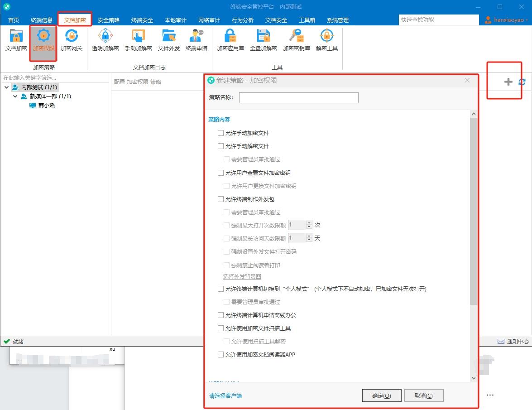Switch to the 安全策略 tab
The image size is (532, 410).
click(109, 20)
